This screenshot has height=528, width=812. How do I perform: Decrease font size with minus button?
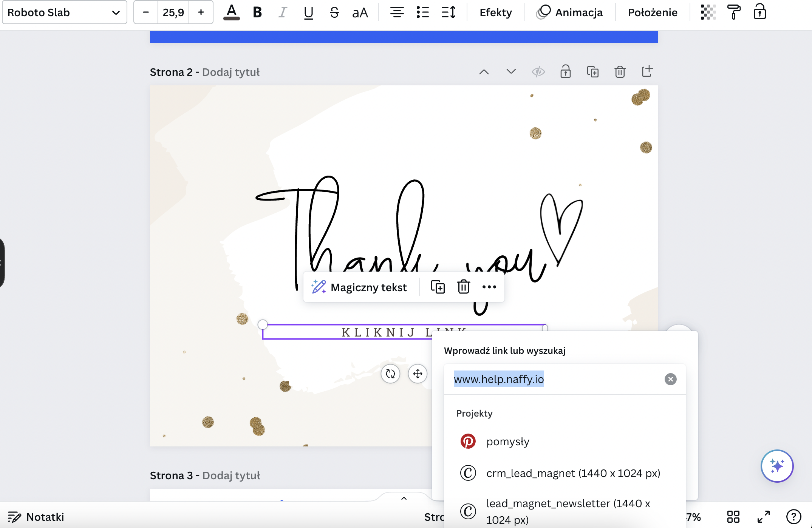(146, 12)
